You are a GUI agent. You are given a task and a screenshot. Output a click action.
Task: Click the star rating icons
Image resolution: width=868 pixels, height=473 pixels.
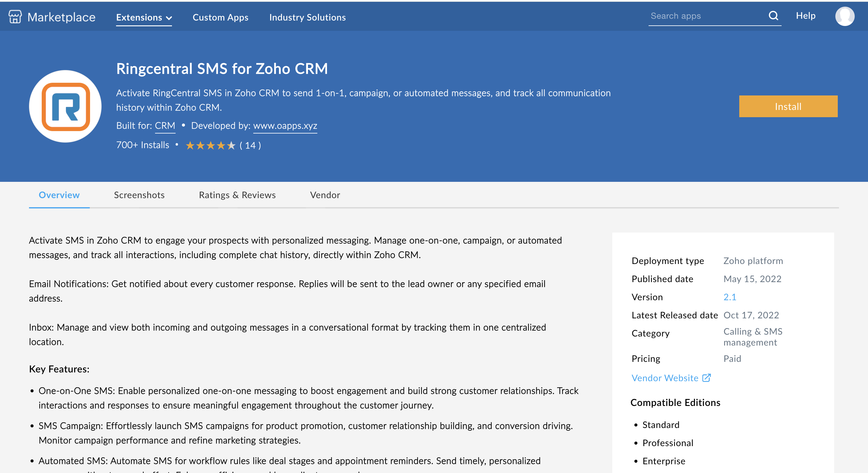coord(211,146)
